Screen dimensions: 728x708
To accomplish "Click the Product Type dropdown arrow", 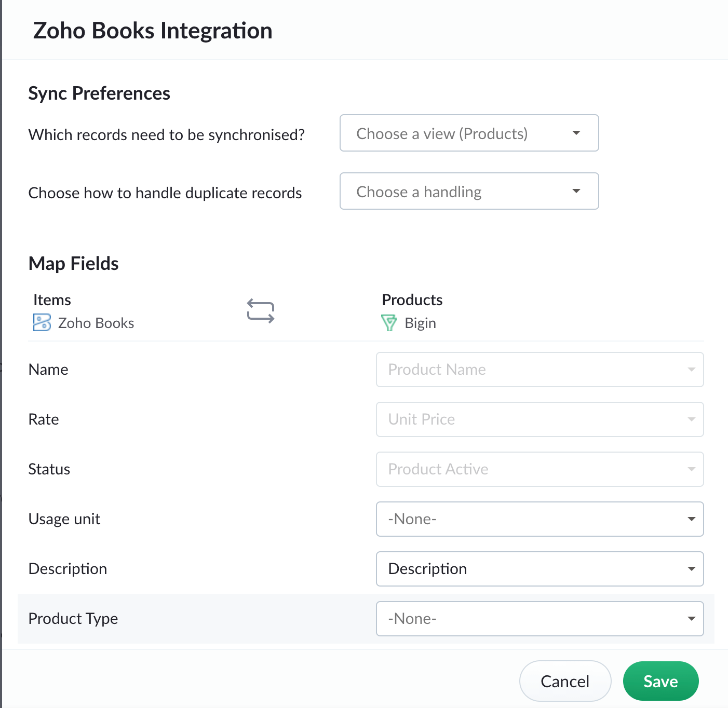I will click(x=691, y=619).
